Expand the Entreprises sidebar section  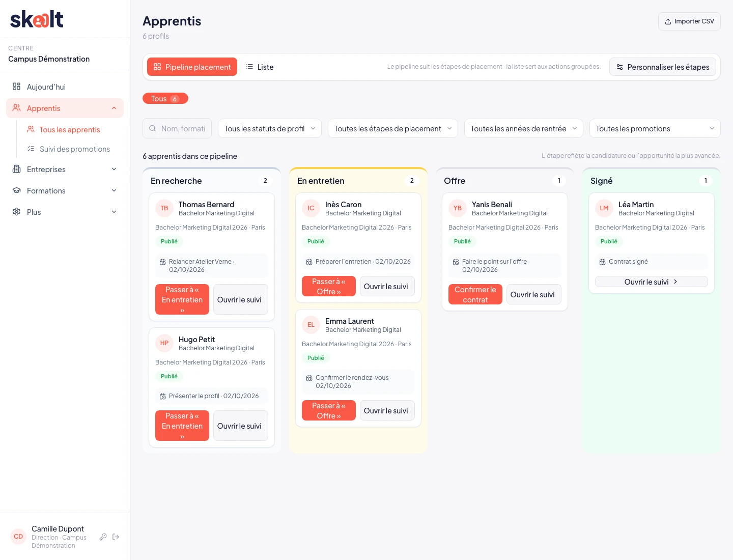(x=65, y=170)
